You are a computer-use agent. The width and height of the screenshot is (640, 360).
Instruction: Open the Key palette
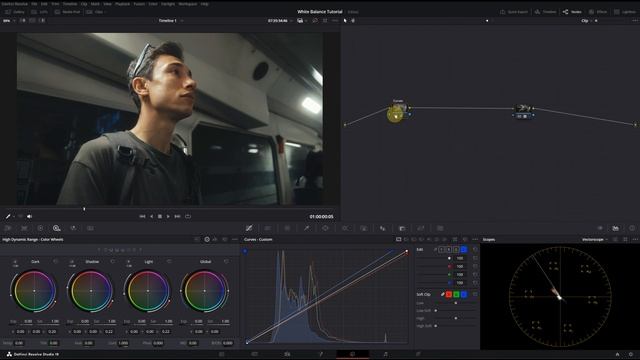click(402, 228)
